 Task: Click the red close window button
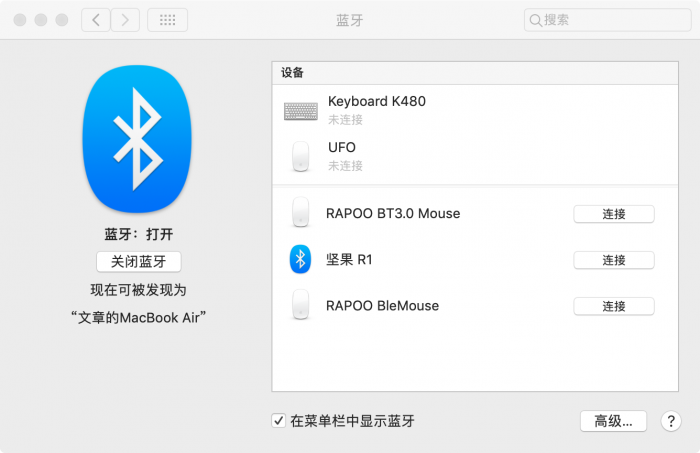coord(21,20)
